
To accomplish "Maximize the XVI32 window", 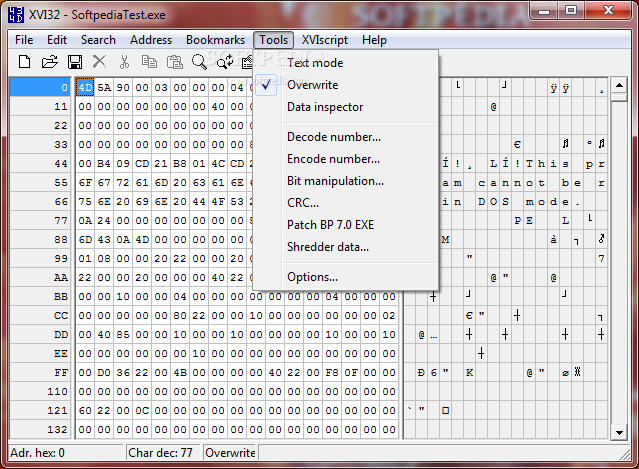I will pyautogui.click(x=571, y=10).
